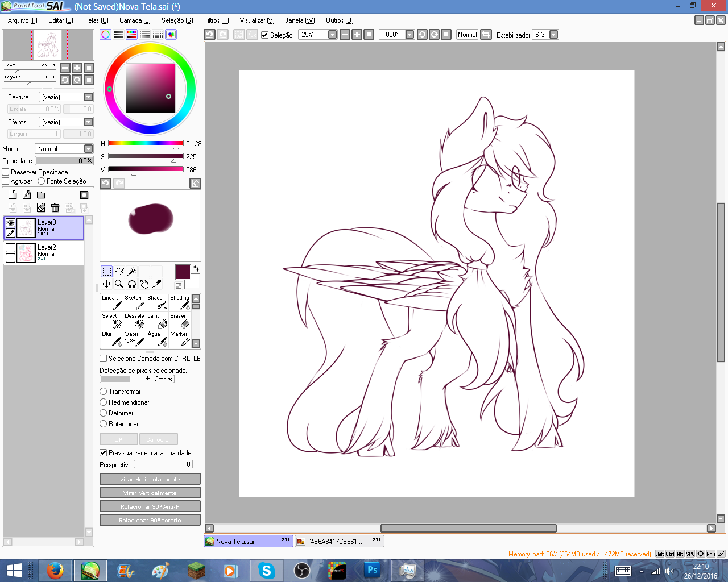Image resolution: width=728 pixels, height=582 pixels.
Task: Select the Fonte Seleção radio button
Action: point(41,181)
